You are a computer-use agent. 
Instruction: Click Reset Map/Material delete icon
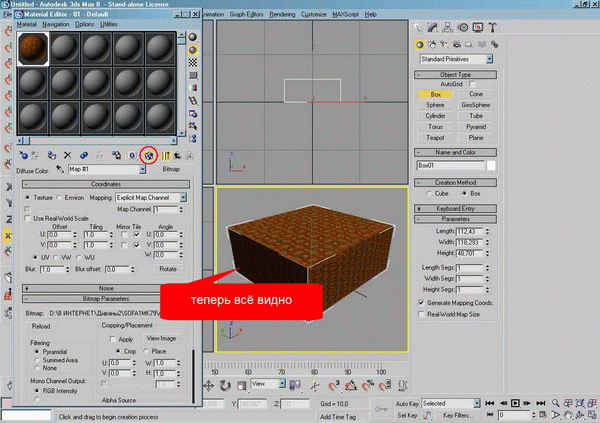(x=67, y=155)
